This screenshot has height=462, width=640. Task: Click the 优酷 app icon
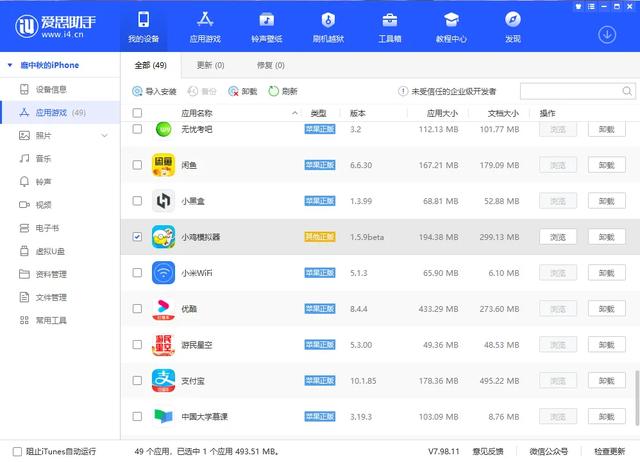click(163, 309)
